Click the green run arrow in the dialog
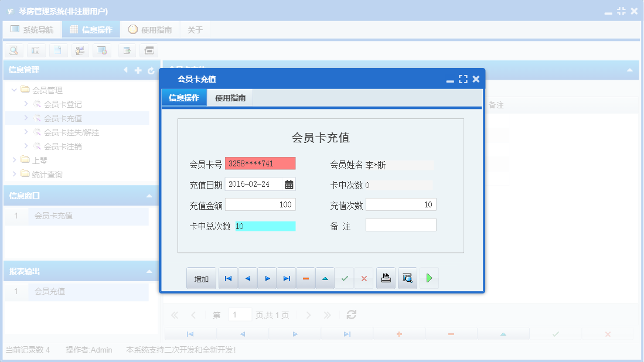This screenshot has height=362, width=644. point(429,278)
